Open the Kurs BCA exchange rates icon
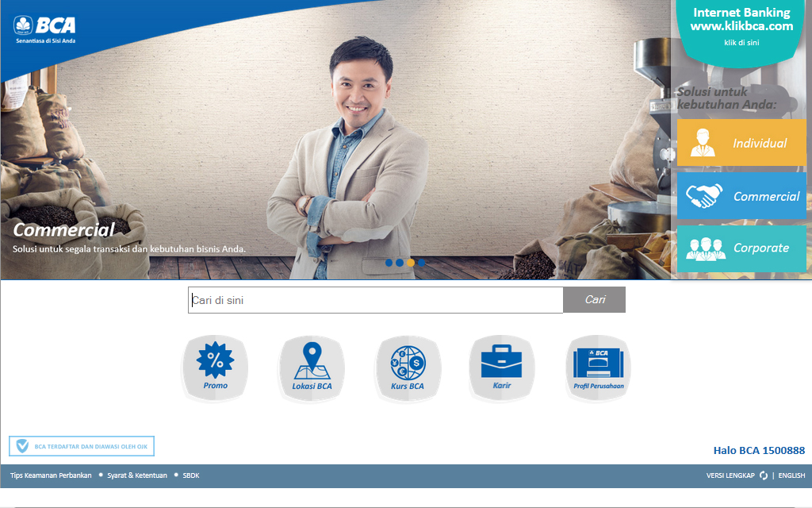812x508 pixels. [408, 368]
